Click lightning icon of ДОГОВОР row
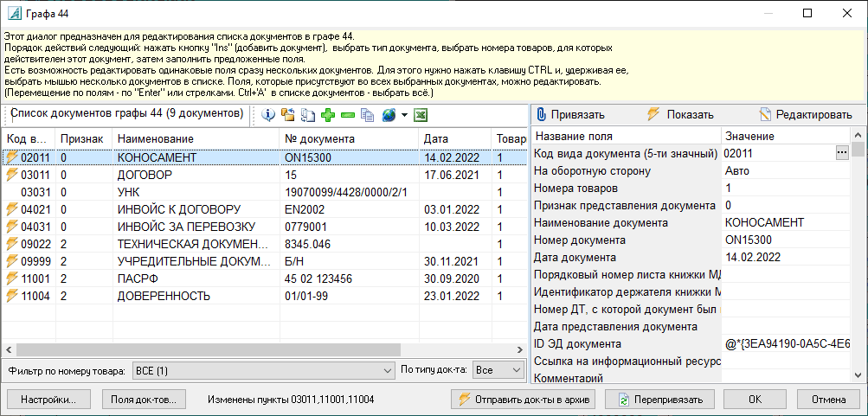 [12, 175]
